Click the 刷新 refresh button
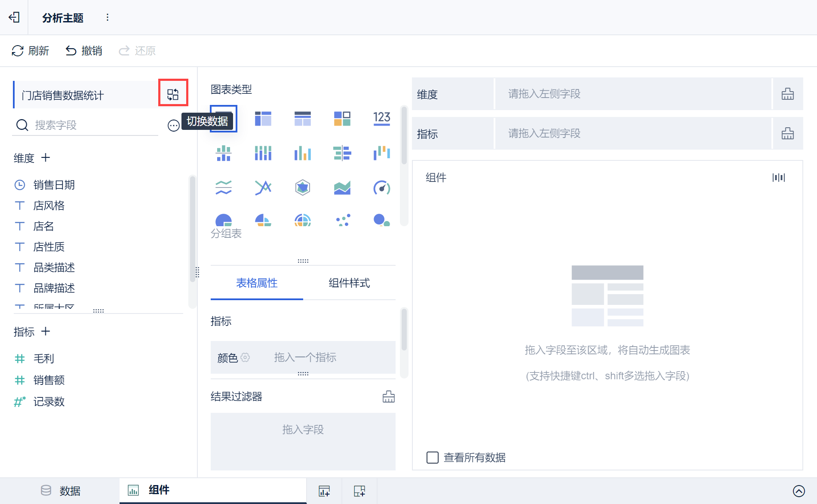Viewport: 817px width, 504px height. click(x=30, y=51)
